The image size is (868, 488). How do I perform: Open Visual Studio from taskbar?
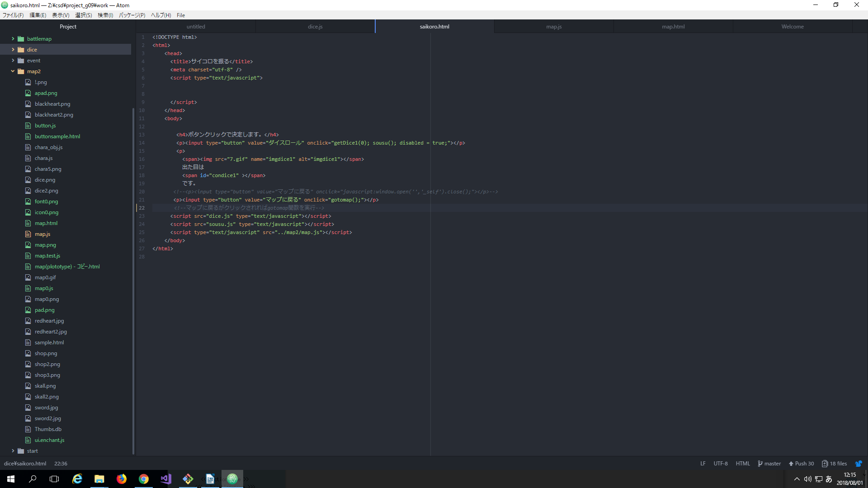pos(165,479)
